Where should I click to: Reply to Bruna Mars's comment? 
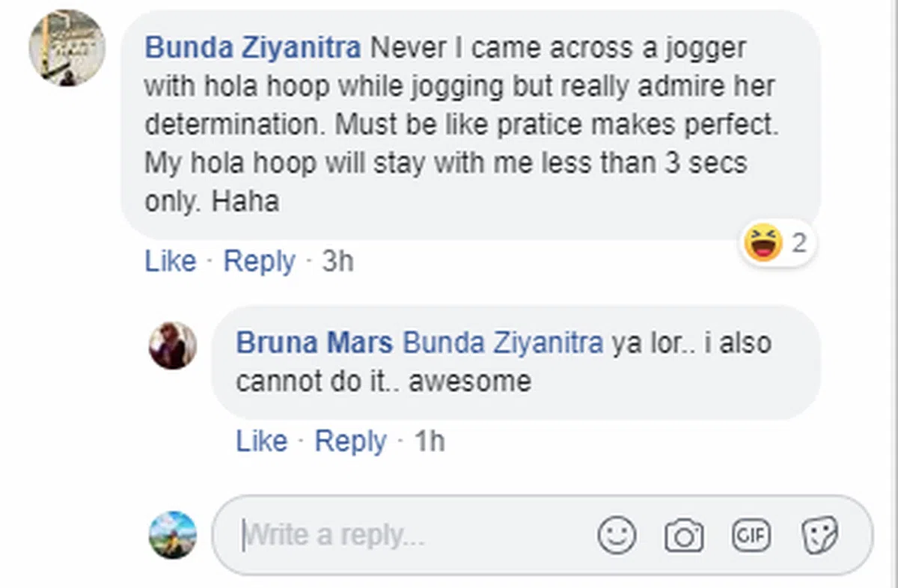350,441
